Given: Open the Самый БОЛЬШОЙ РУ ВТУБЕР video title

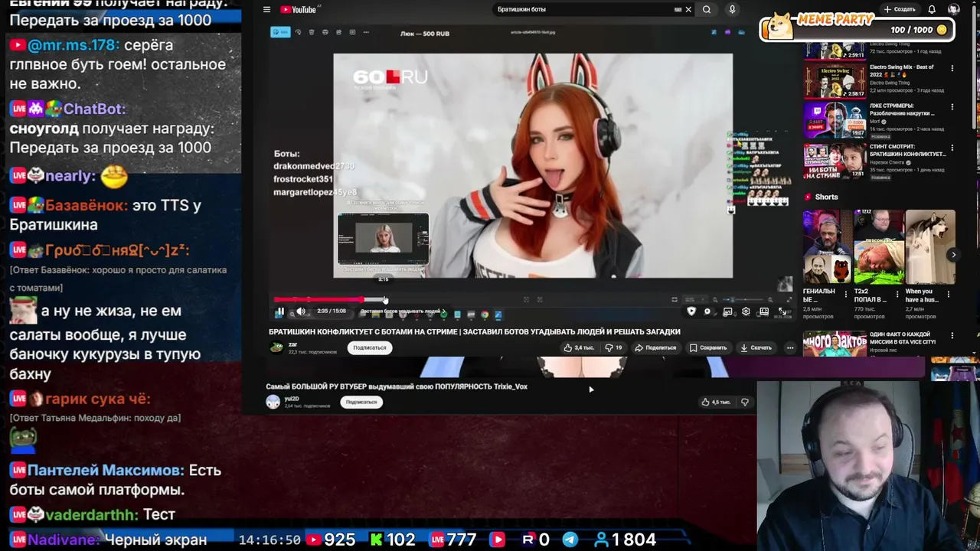Looking at the screenshot, I should click(397, 386).
